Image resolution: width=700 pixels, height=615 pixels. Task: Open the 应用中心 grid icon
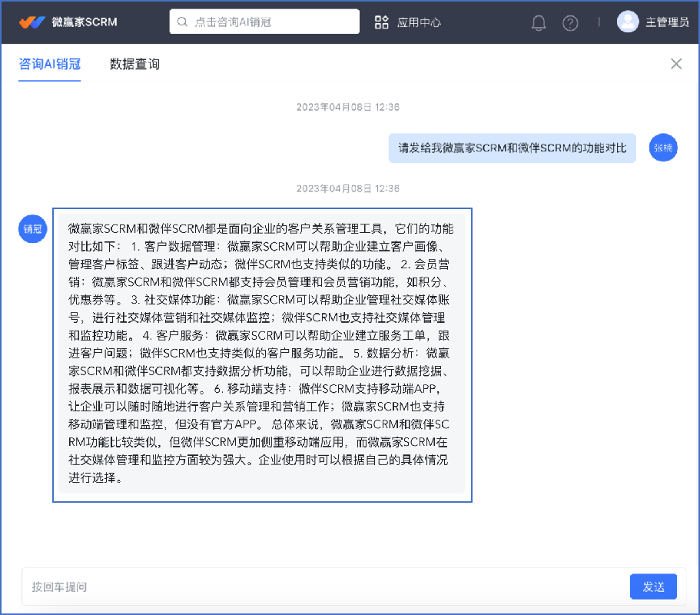(x=381, y=22)
